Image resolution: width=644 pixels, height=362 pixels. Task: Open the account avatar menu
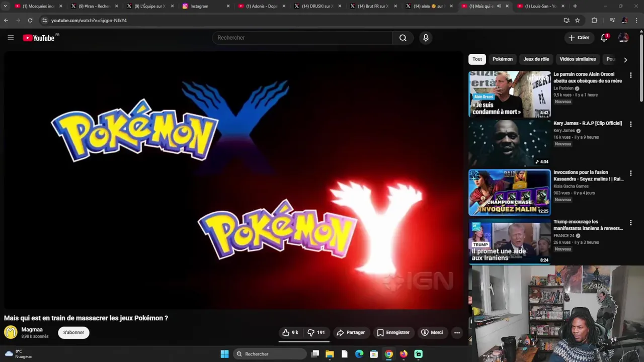[x=623, y=38]
